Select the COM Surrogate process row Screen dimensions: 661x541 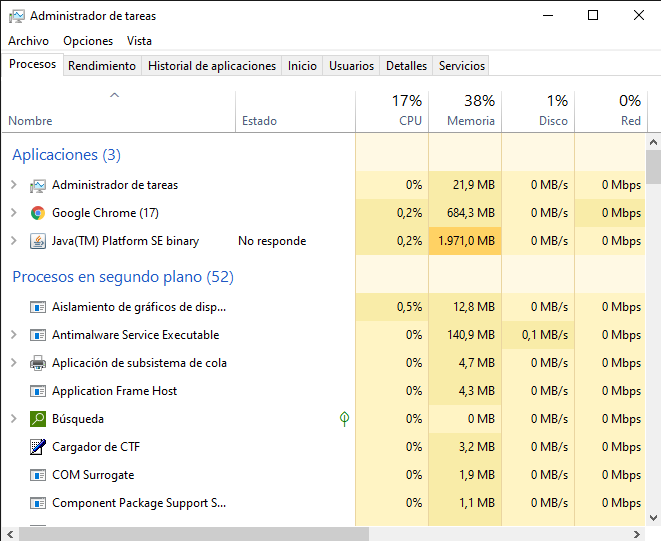click(x=93, y=475)
